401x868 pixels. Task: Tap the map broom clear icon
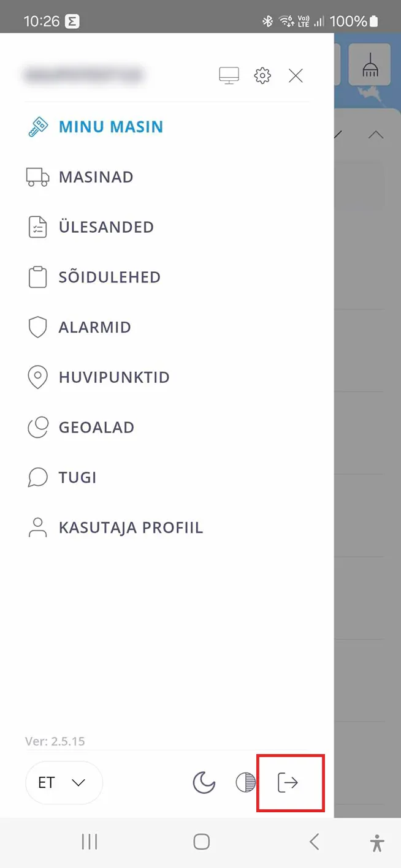(x=370, y=65)
